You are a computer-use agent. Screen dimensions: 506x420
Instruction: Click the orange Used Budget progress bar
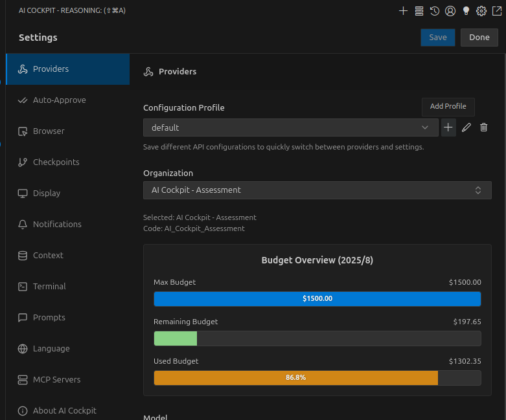[295, 378]
